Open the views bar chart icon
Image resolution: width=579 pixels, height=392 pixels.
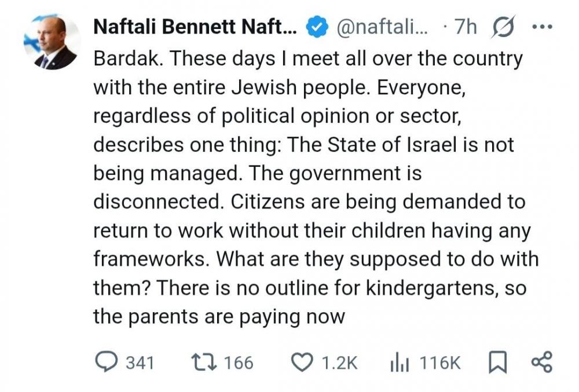coord(400,363)
